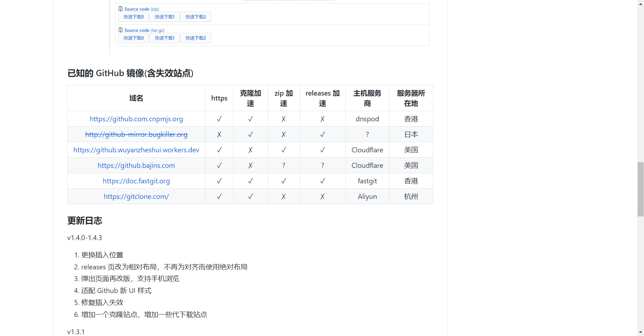Open the gitclone.com mirror link
644x336 pixels.
coord(136,196)
